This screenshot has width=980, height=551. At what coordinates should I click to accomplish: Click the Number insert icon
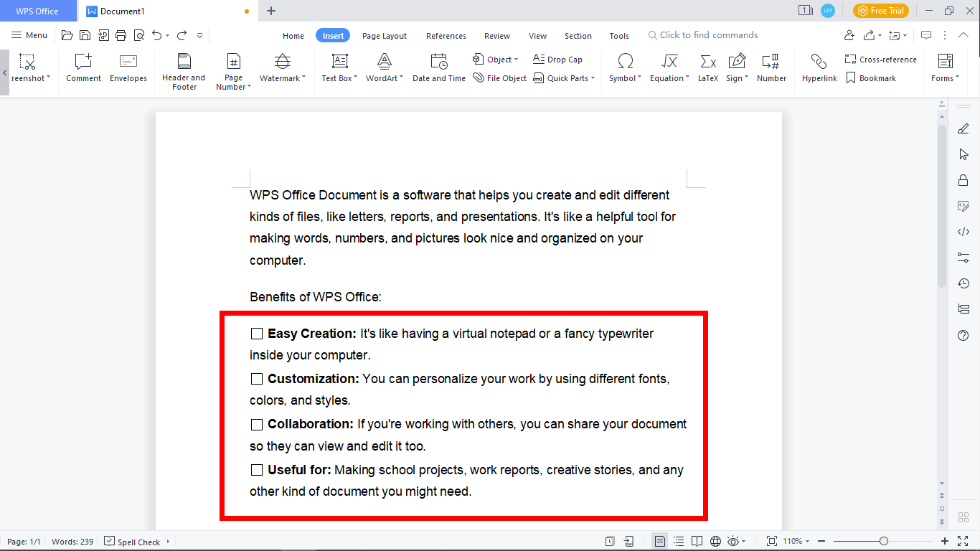(x=771, y=68)
